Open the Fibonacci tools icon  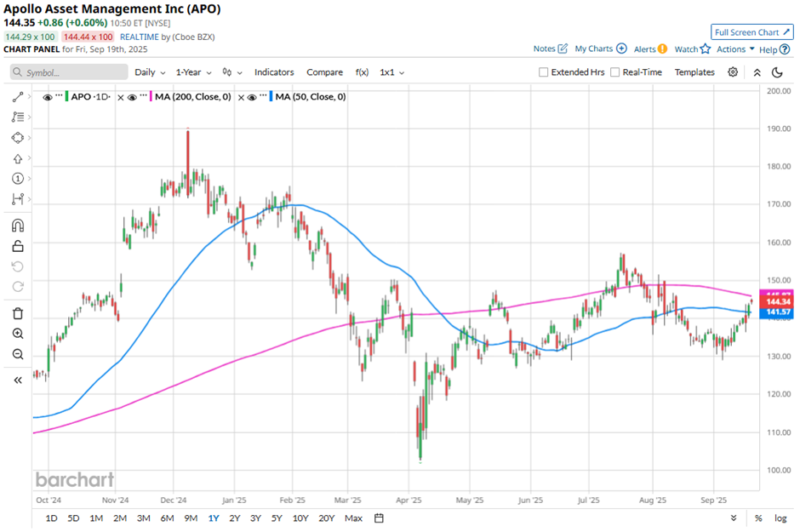18,117
